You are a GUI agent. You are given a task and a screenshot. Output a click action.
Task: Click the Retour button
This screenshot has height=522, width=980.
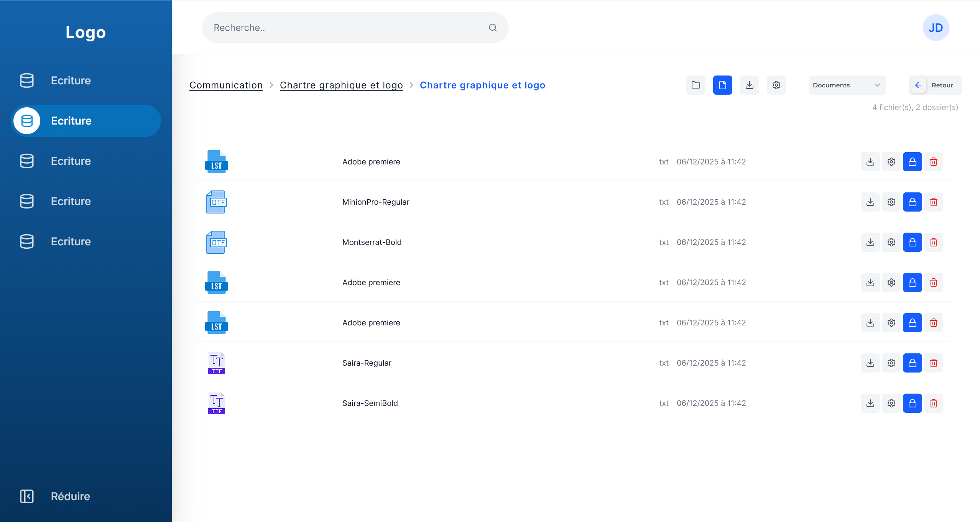pyautogui.click(x=935, y=85)
